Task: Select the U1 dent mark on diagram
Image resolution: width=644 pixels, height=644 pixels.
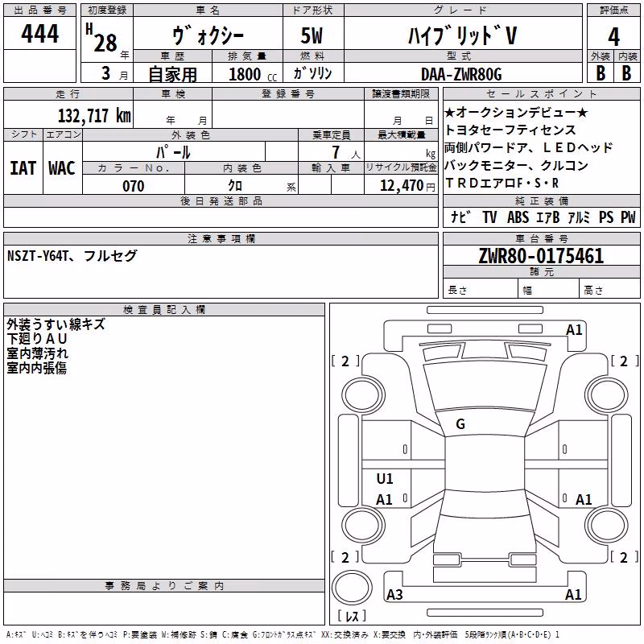Action: 385,478
